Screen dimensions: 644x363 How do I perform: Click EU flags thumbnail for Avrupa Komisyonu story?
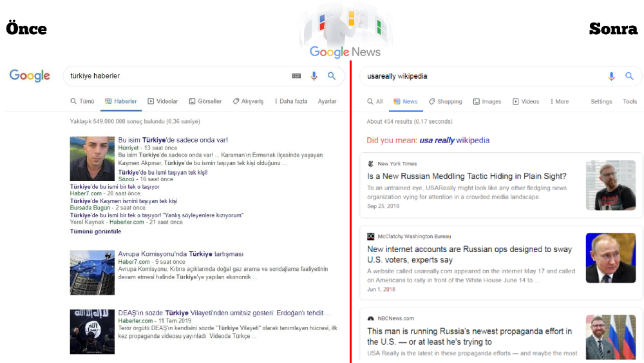point(92,273)
